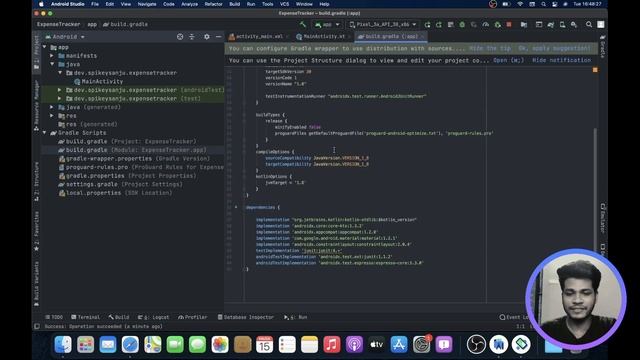Screen dimensions: 640x360
Task: Open Project panel gear settings
Action: [207, 37]
